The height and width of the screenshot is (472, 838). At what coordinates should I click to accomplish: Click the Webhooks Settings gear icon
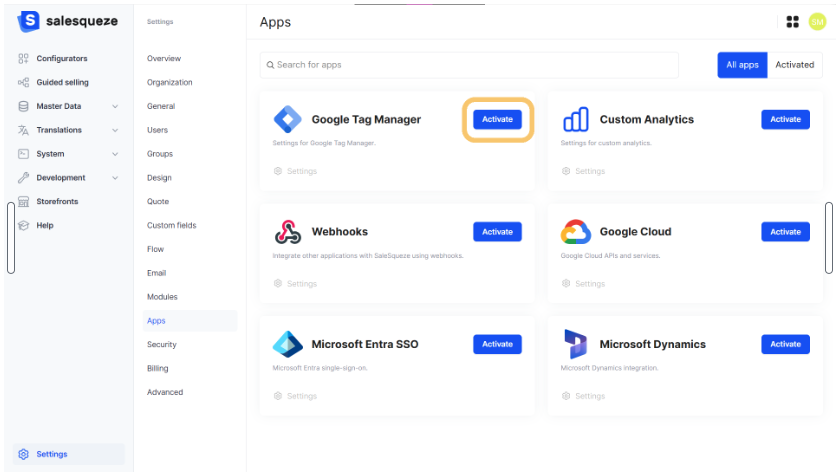(278, 283)
